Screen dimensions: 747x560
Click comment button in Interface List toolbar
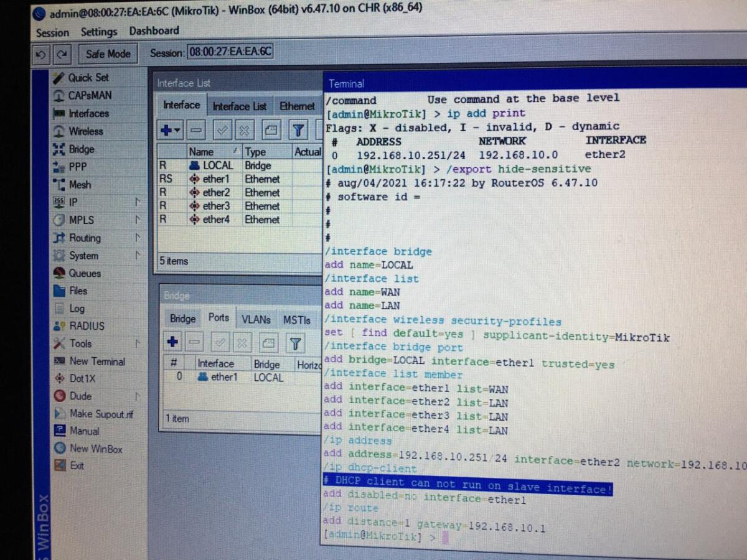(x=271, y=131)
